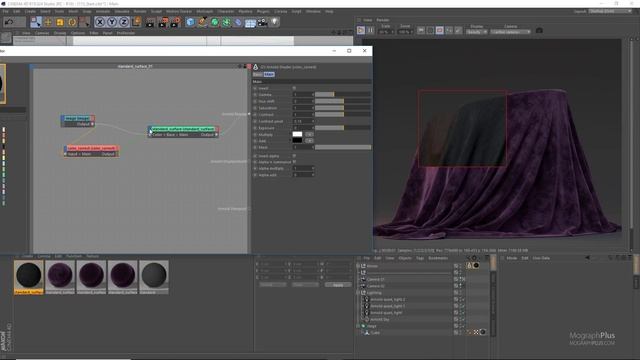Activate the Move tool
Screen dimensions: 640x360
pyautogui.click(x=48, y=22)
